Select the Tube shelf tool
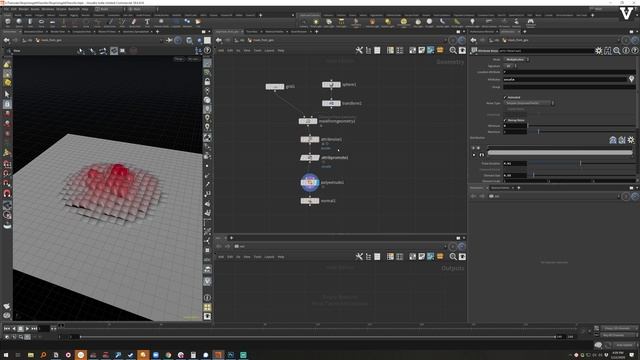 point(30,22)
